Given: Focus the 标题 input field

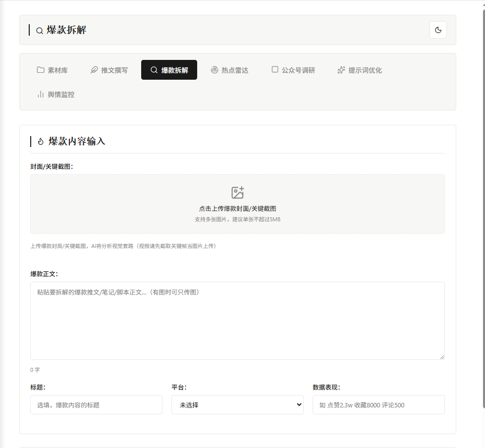Looking at the screenshot, I should point(96,405).
